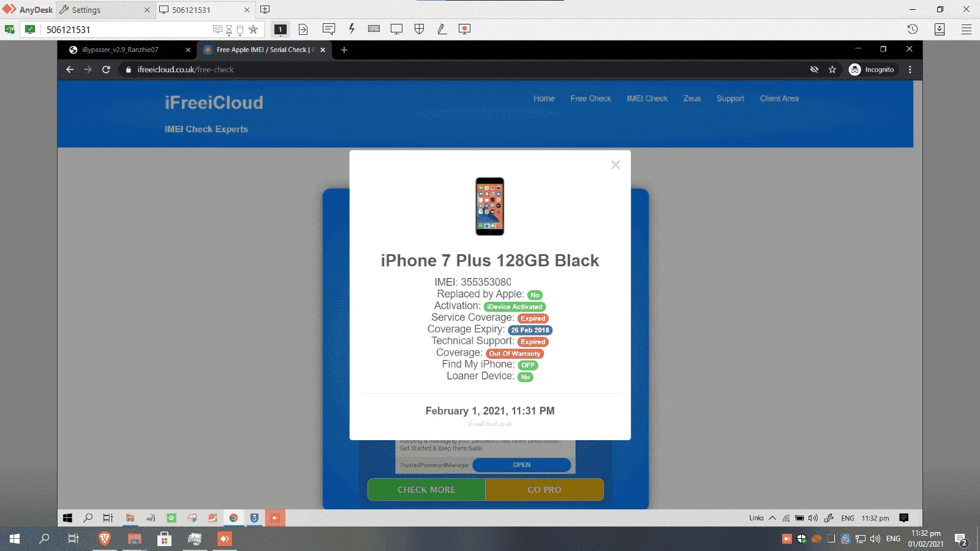Open the AnyDesk keyboard settings icon

click(374, 29)
